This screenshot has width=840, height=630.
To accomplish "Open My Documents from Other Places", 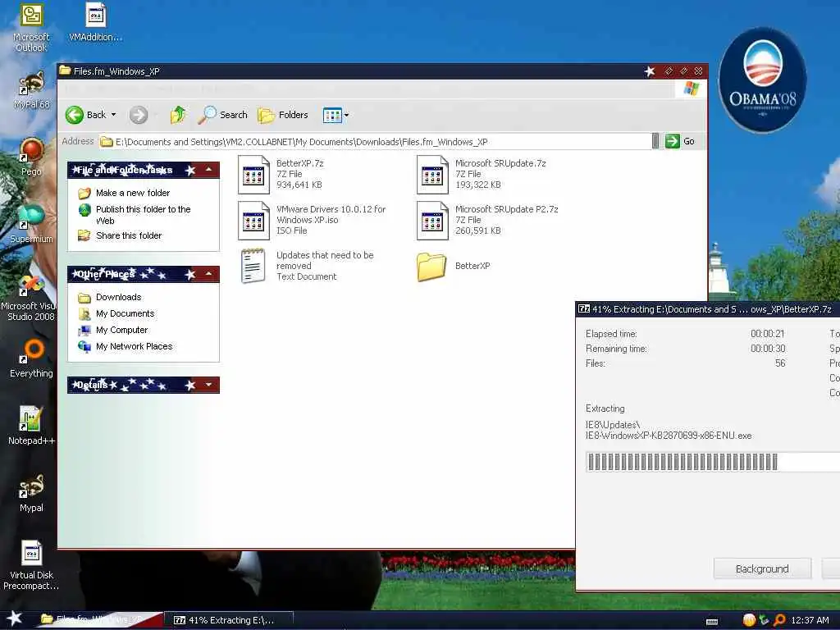I will click(125, 313).
